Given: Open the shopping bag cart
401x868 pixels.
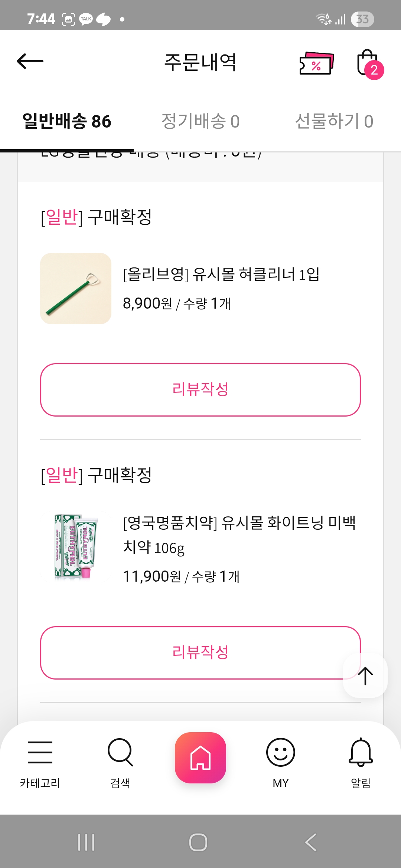Looking at the screenshot, I should point(368,63).
